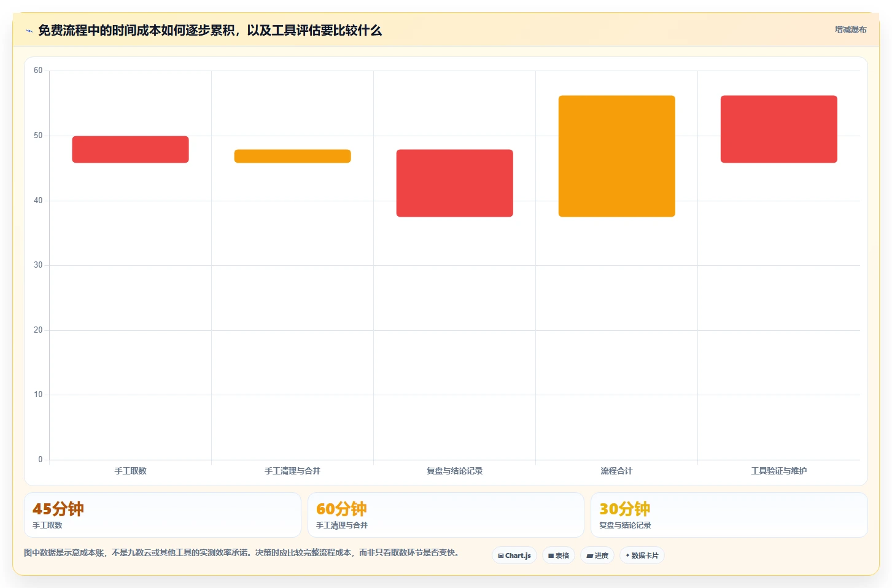Click the footnote text starting 图中数据是示意成本账
This screenshot has height=588, width=892.
click(241, 552)
